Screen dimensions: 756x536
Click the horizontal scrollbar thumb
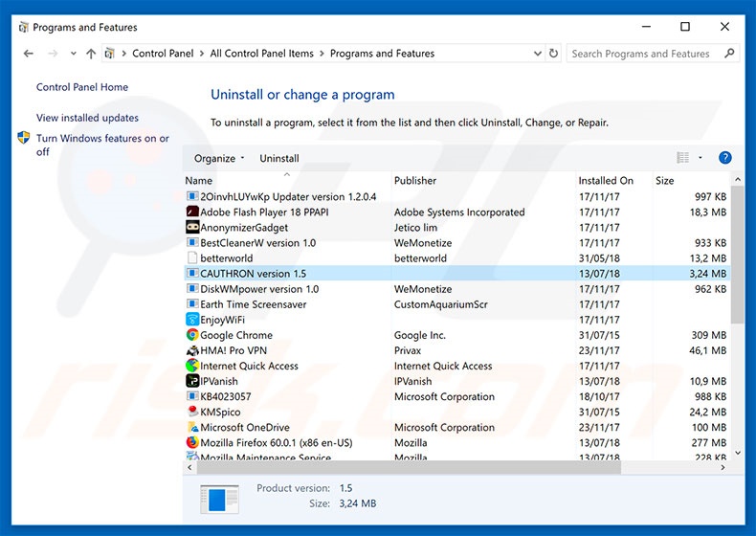click(409, 467)
